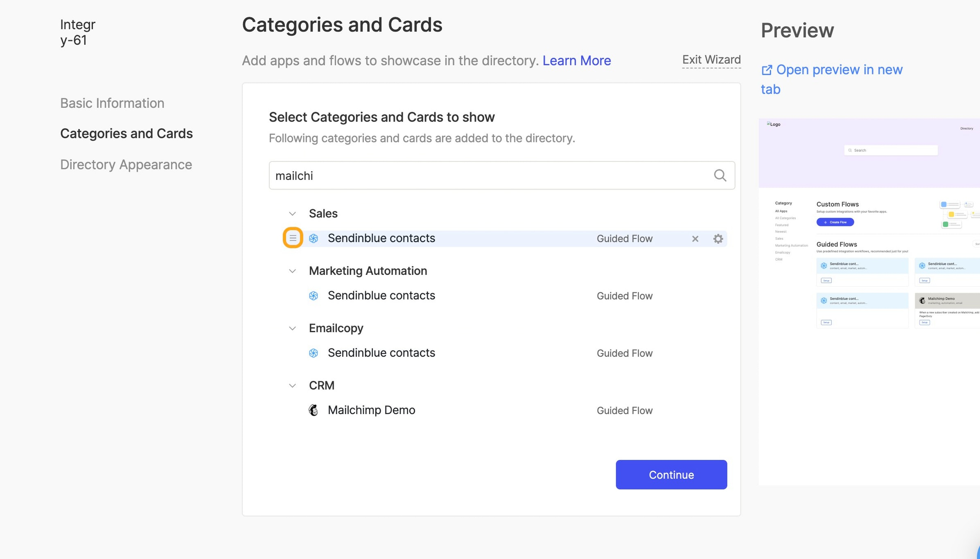
Task: Click the drag handle on Sales Sendinblue contacts
Action: coord(293,238)
